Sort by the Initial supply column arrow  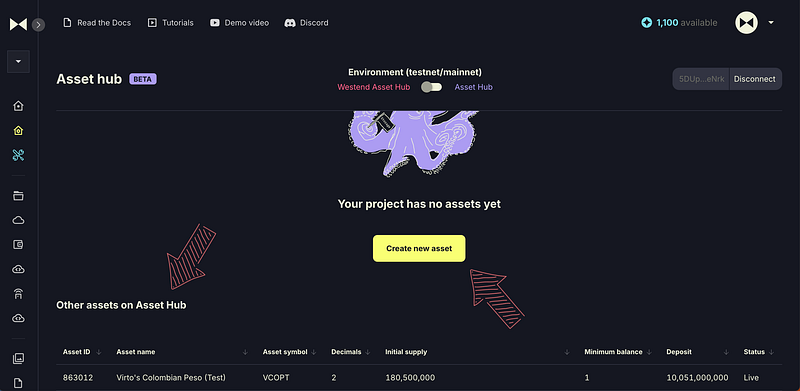pos(567,352)
